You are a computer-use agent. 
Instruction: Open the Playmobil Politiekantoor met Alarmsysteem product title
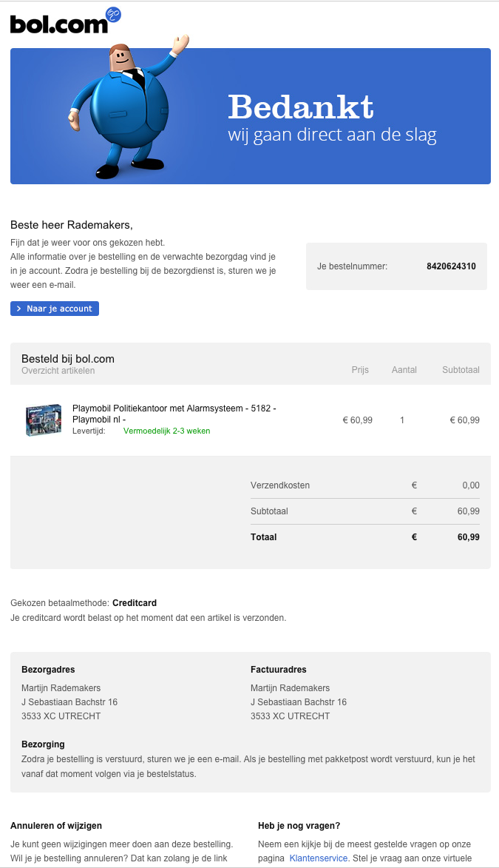click(x=174, y=414)
